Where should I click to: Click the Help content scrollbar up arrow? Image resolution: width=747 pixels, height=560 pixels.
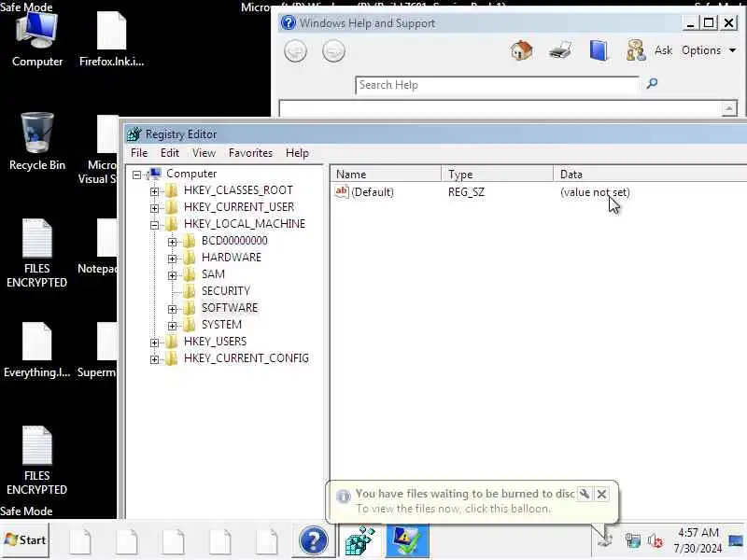pos(728,108)
